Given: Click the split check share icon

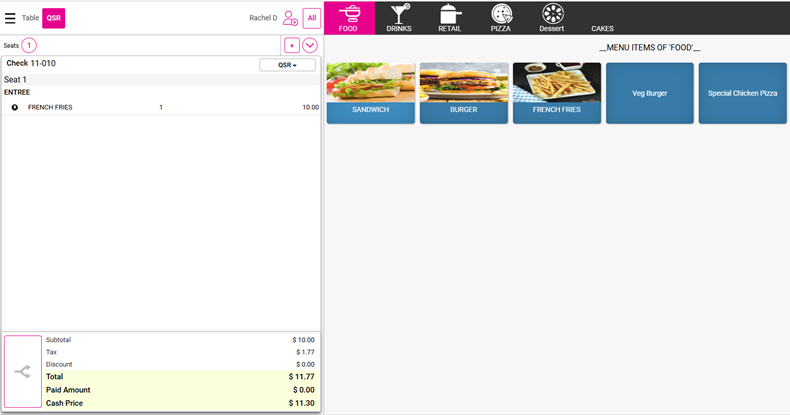Looking at the screenshot, I should [23, 371].
